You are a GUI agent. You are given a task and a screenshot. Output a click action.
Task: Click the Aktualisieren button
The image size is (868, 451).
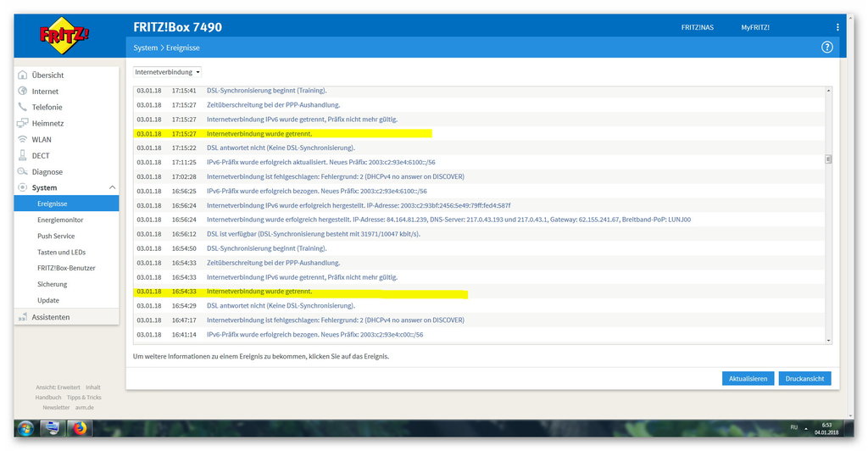pyautogui.click(x=748, y=378)
